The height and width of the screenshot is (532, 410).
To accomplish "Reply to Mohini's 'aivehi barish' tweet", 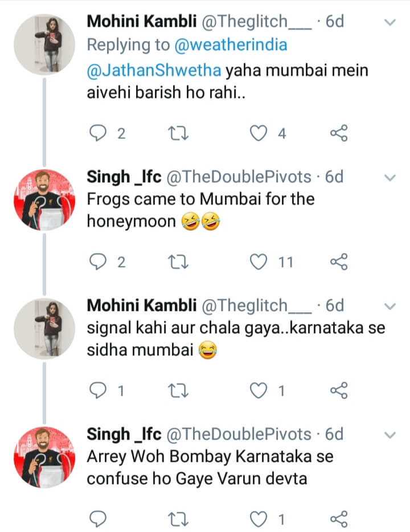I will click(x=99, y=133).
